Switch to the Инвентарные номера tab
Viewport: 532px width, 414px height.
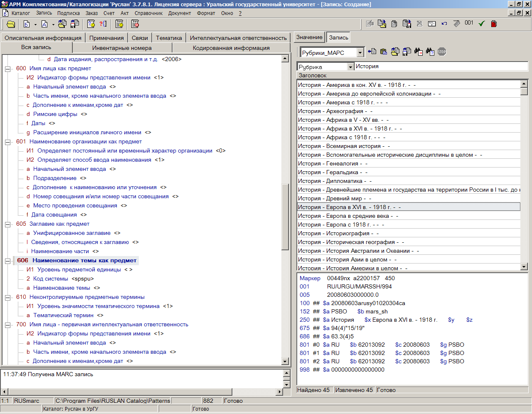point(122,48)
